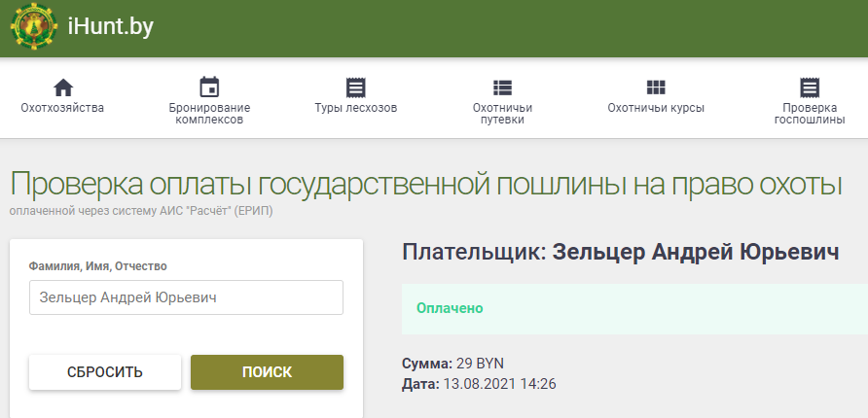868x418 pixels.
Task: Click the calendar icon for Бронирование комплексов
Action: (209, 87)
